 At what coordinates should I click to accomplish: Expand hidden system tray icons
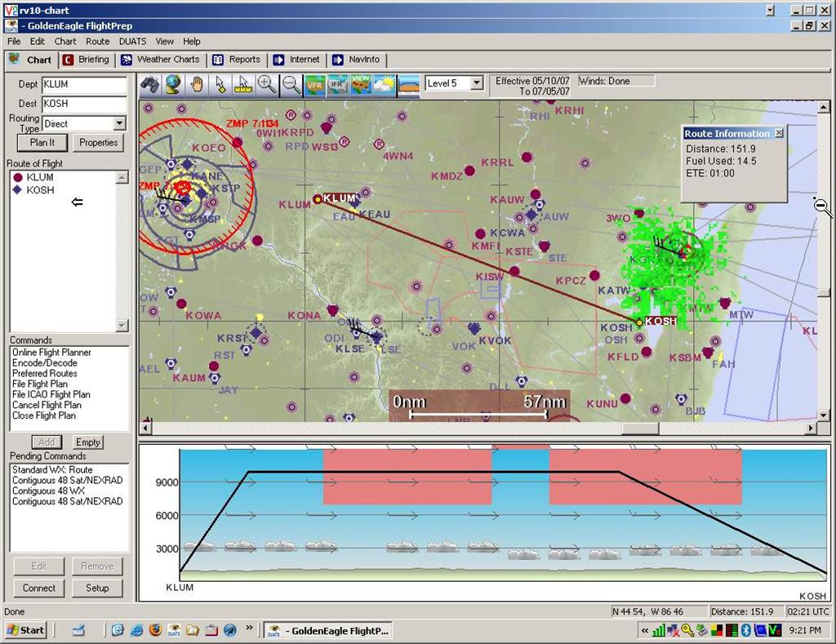(x=645, y=631)
